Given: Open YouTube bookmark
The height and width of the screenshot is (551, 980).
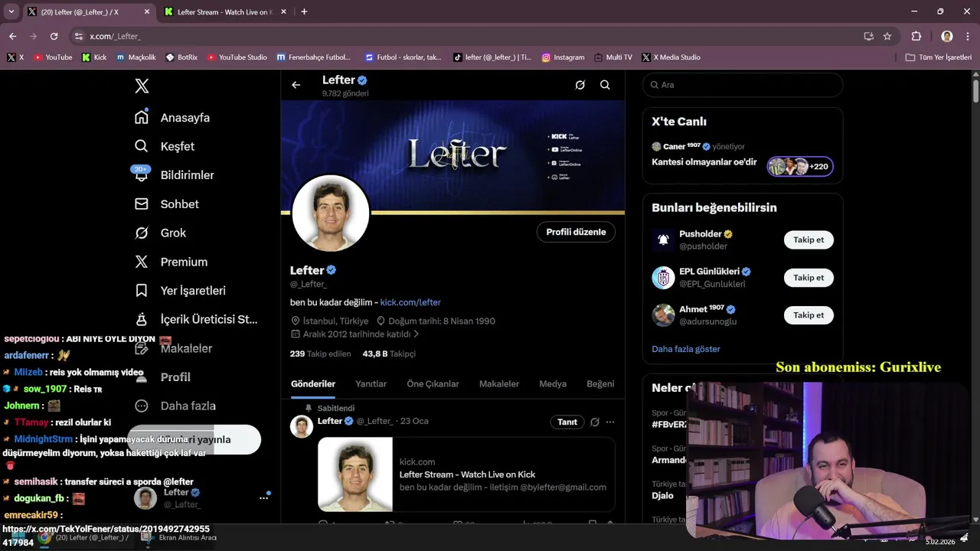Looking at the screenshot, I should click(53, 57).
